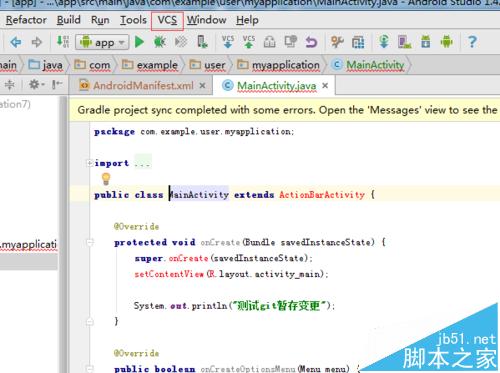
Task: Collapse the onCreate method fold marker
Action: tap(90, 242)
